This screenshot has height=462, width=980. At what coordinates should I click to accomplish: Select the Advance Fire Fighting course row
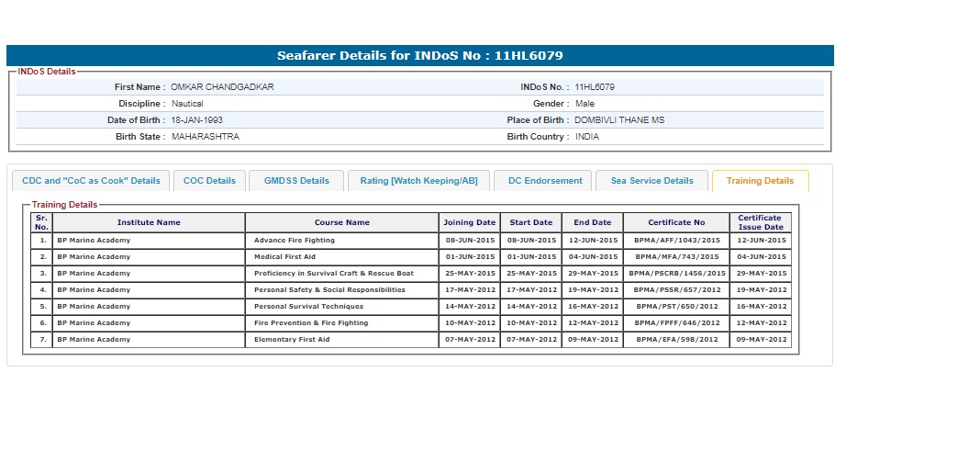[x=295, y=241]
